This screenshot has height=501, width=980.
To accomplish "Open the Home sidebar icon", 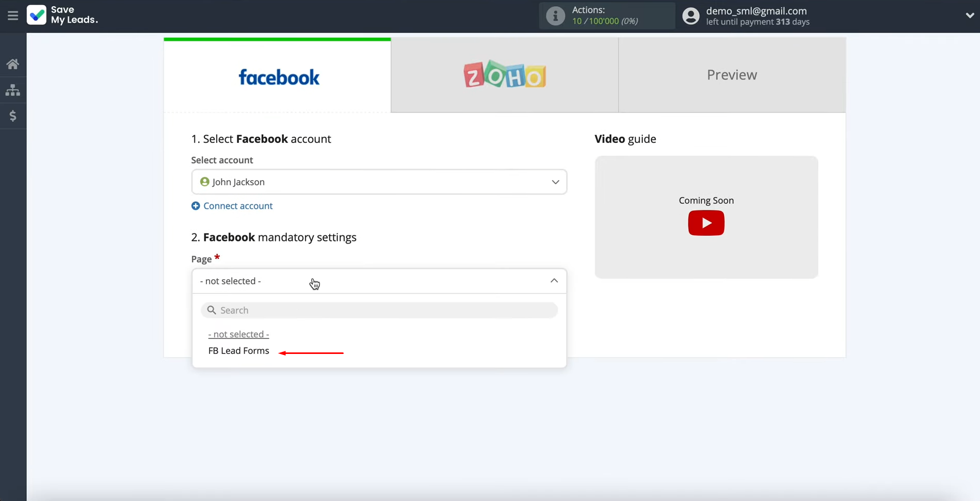I will 13,64.
